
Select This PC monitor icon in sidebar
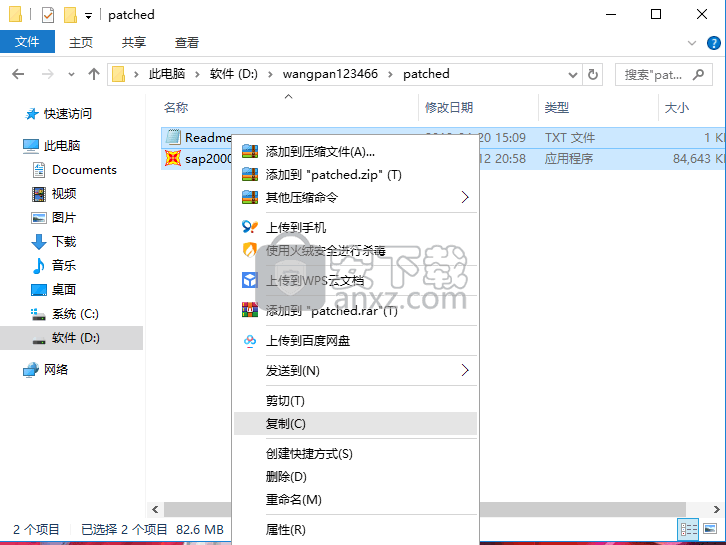pos(31,146)
